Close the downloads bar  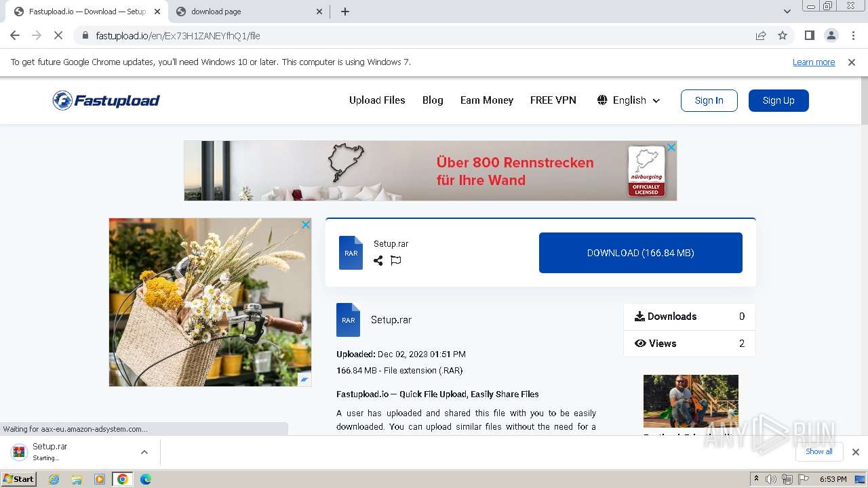(856, 452)
